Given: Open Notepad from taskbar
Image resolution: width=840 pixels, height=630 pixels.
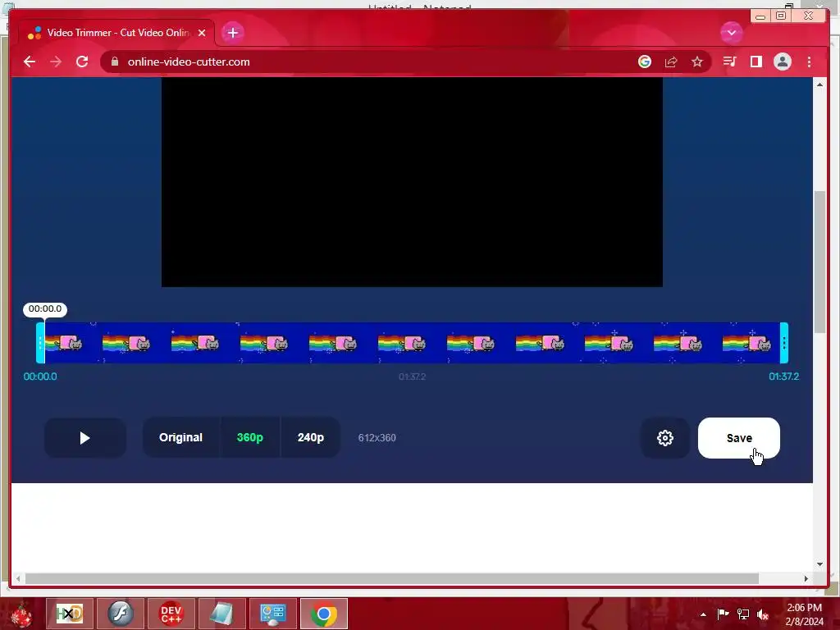Looking at the screenshot, I should (x=221, y=614).
